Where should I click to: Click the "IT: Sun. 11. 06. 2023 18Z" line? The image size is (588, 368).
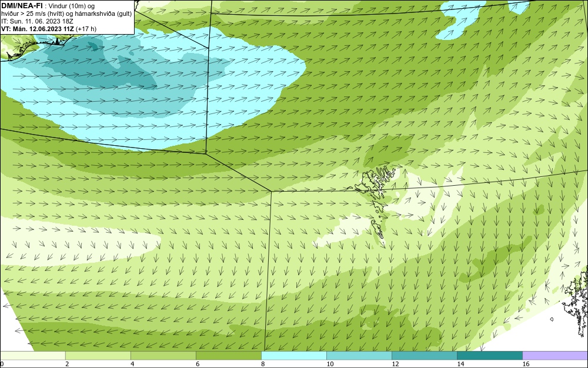point(37,21)
